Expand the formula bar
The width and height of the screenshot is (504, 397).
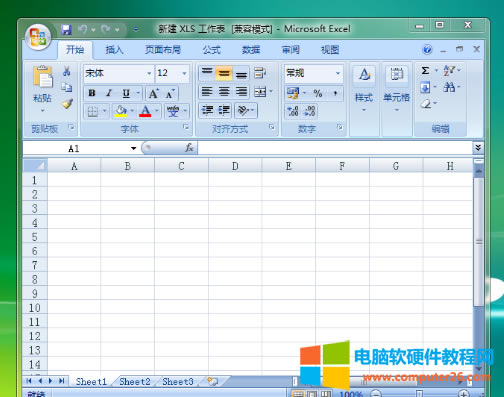coord(478,148)
